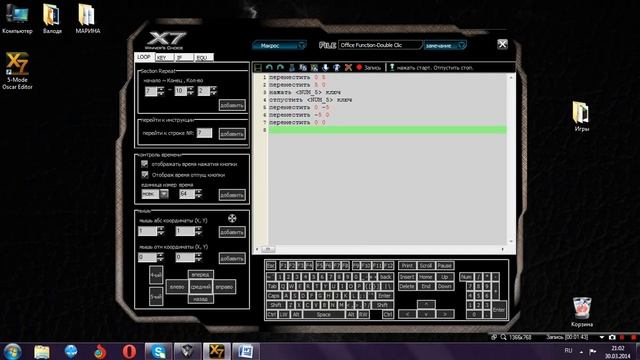Switch to the KEY tab
Image resolution: width=640 pixels, height=360 pixels.
click(x=164, y=58)
